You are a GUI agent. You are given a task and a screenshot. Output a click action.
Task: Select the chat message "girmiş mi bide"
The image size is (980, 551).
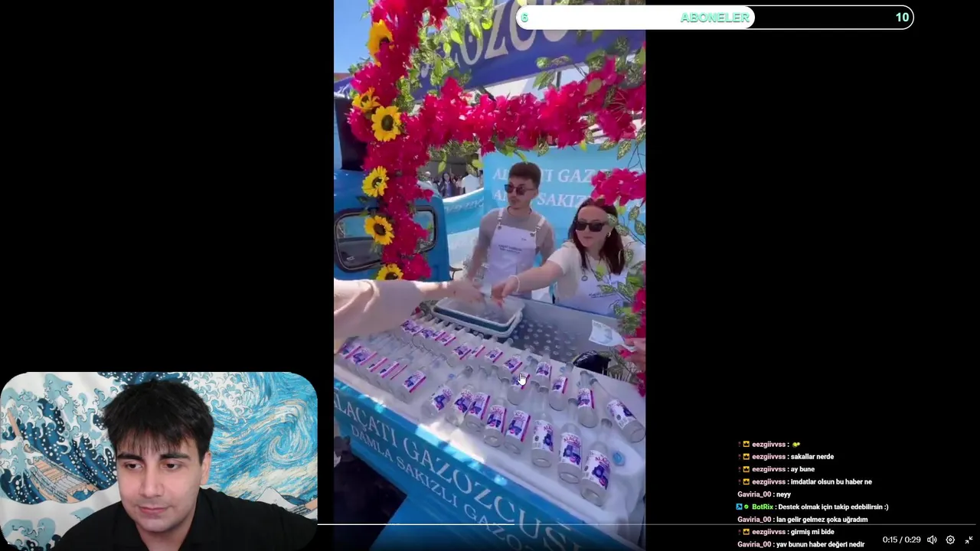812,532
